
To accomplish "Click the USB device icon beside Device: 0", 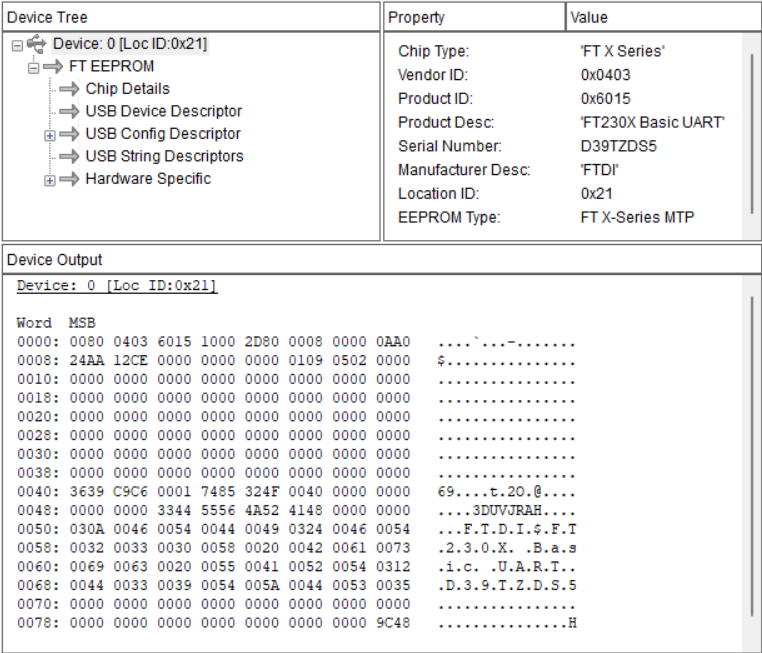I will click(x=38, y=44).
